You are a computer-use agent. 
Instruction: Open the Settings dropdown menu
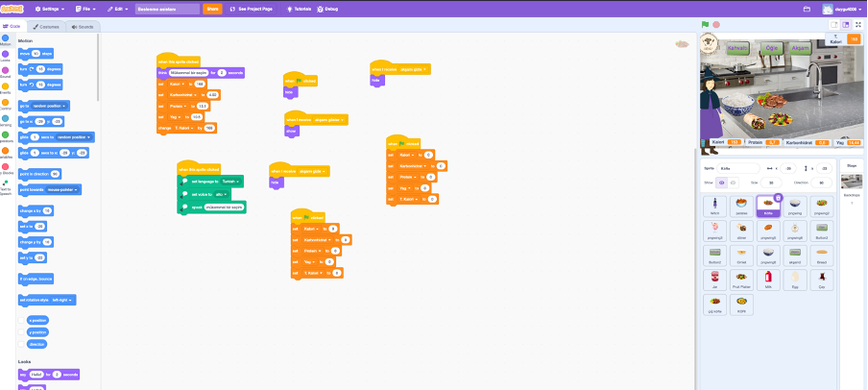[49, 9]
